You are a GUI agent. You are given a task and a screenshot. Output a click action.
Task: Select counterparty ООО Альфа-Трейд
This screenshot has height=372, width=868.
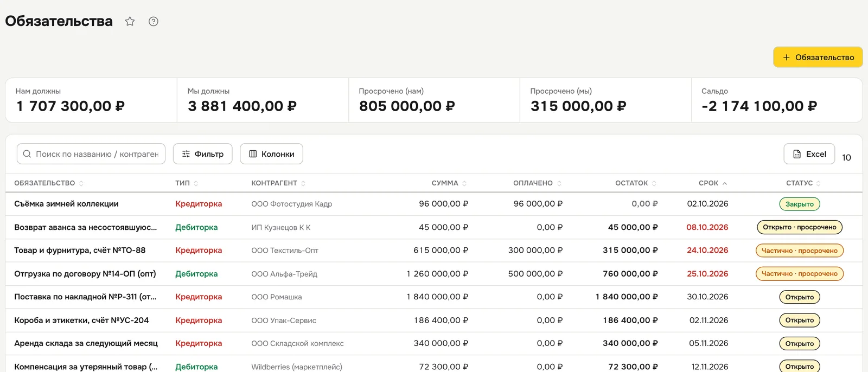(x=284, y=274)
